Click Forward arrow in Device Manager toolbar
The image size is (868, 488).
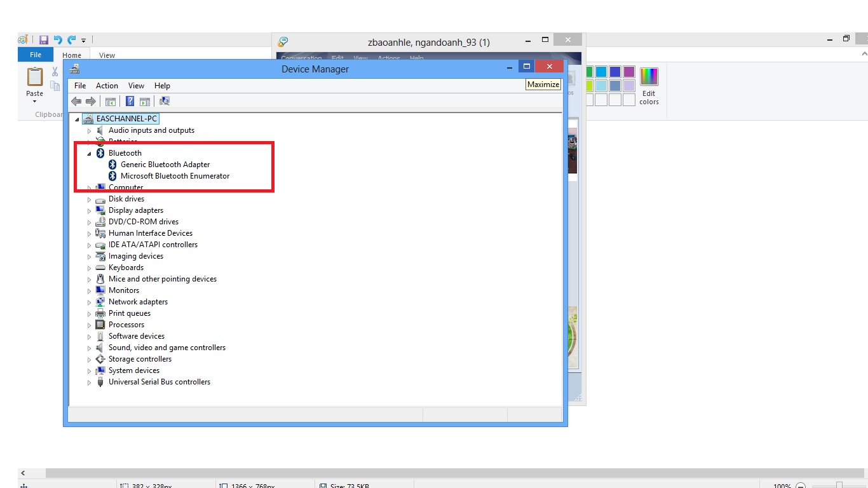[91, 101]
